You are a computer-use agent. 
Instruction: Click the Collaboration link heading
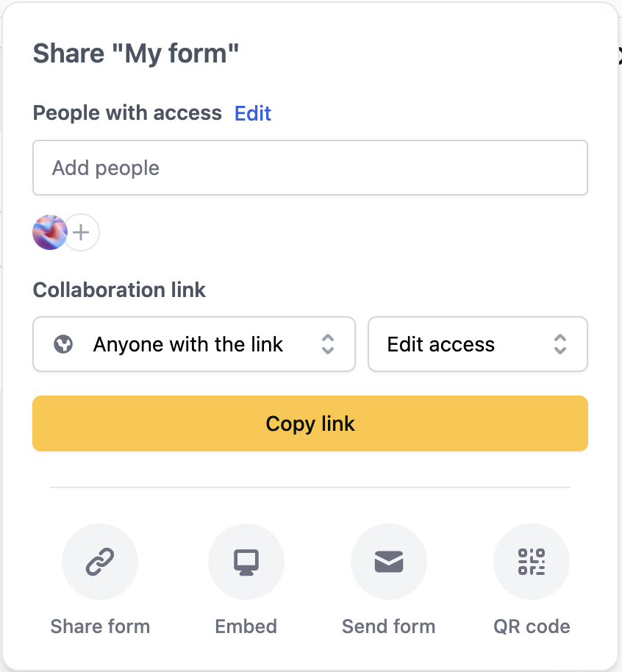pyautogui.click(x=119, y=290)
